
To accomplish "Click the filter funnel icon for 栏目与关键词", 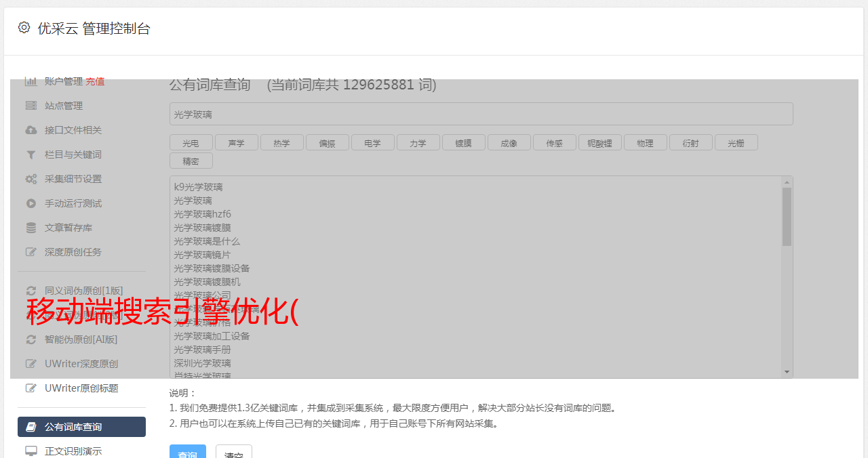I will coord(31,154).
